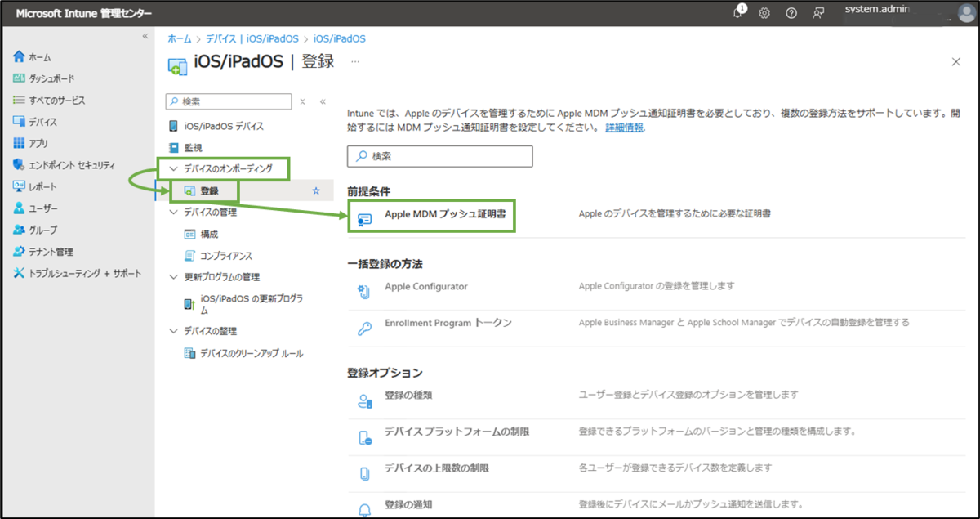Collapse the resource menu with double chevron

[x=323, y=101]
